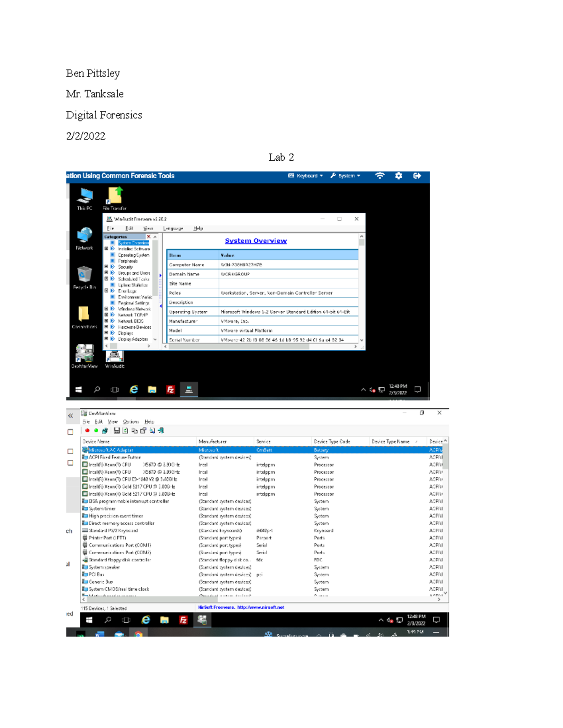The height and width of the screenshot is (728, 563).
Task: Click the Copy selected device icon in DevManView
Action: (x=135, y=431)
